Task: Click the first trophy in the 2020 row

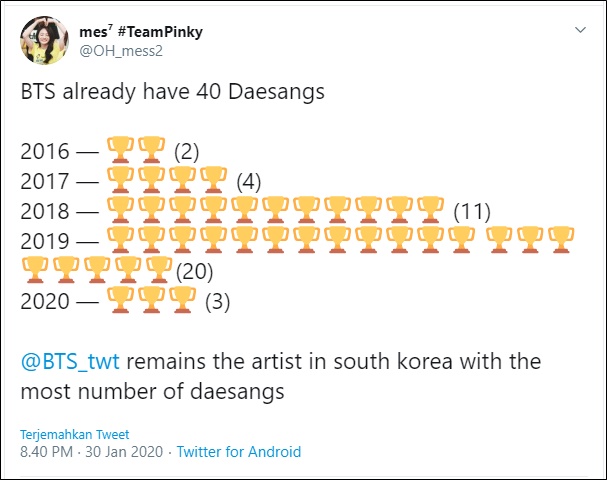Action: click(x=120, y=299)
